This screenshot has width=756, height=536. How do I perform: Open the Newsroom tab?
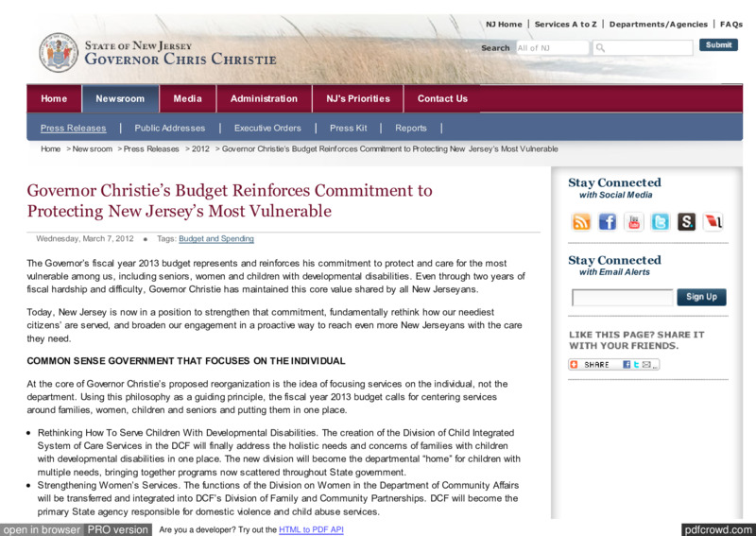click(x=120, y=98)
